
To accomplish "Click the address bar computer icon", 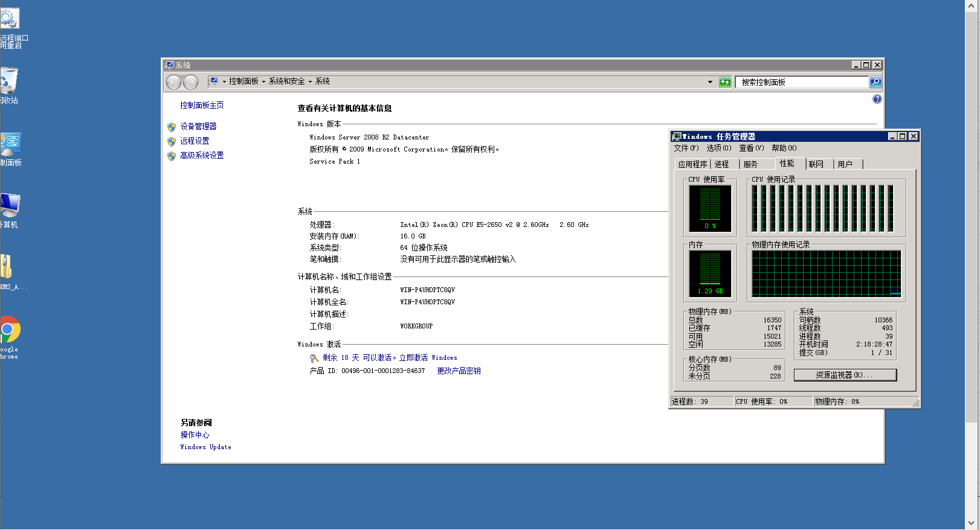I will pos(213,81).
